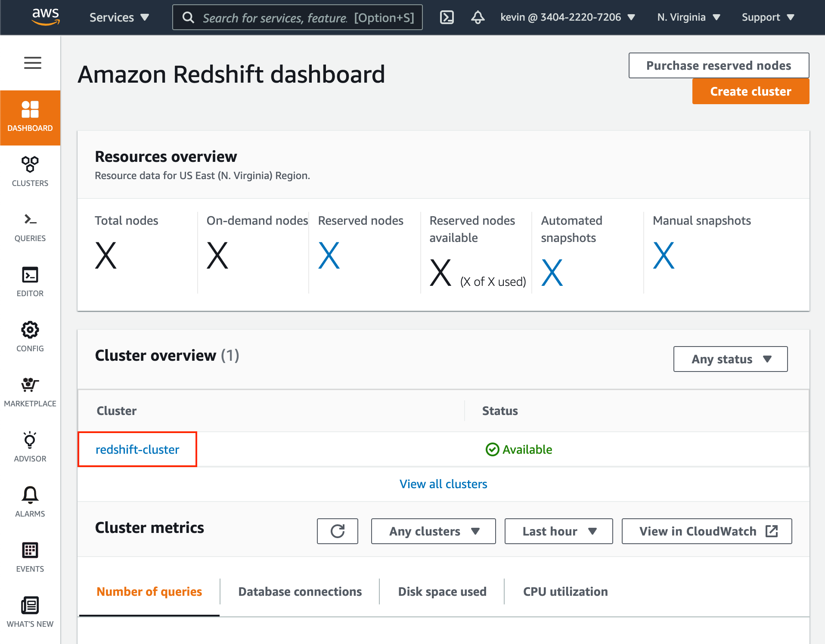Switch to the Database connections tab
Viewport: 825px width, 644px height.
[x=300, y=591]
